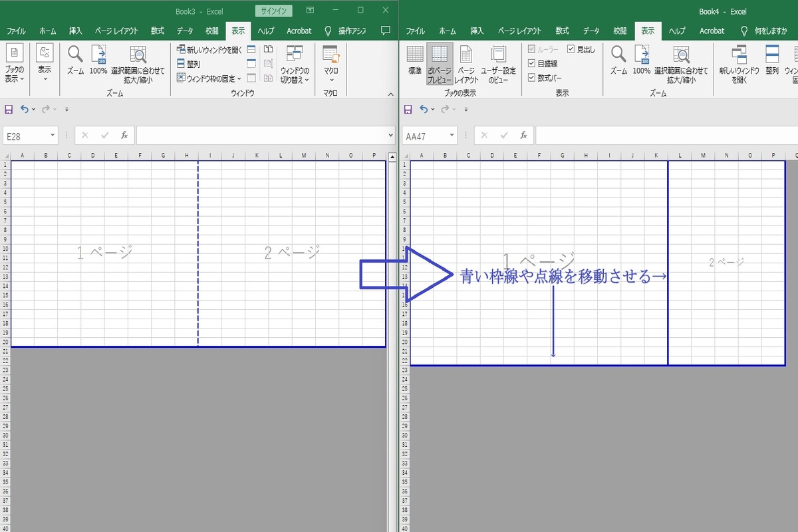This screenshot has width=798, height=532.
Task: Switch to the 数式 tab in Book4
Action: (562, 31)
